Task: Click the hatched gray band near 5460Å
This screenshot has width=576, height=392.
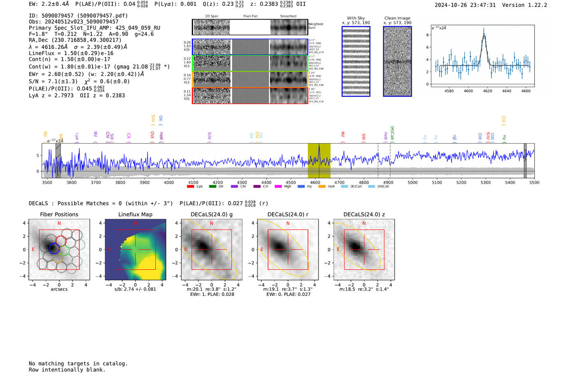Action: click(x=525, y=161)
